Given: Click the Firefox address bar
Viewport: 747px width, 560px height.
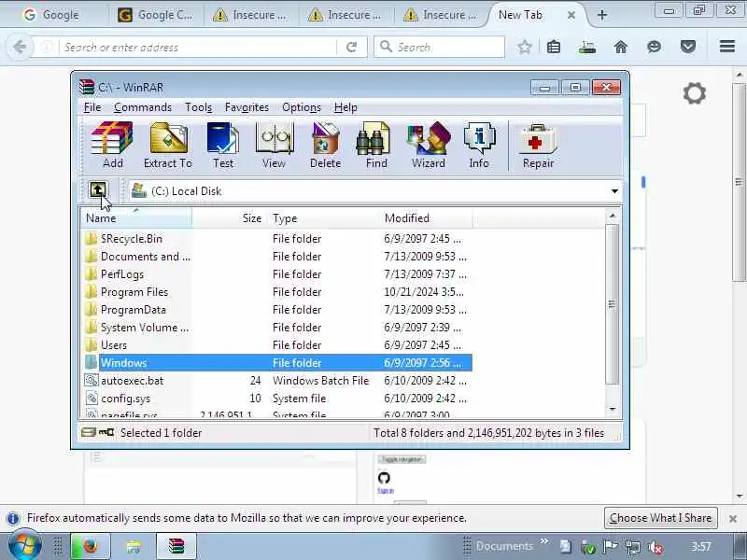Looking at the screenshot, I should pyautogui.click(x=198, y=48).
